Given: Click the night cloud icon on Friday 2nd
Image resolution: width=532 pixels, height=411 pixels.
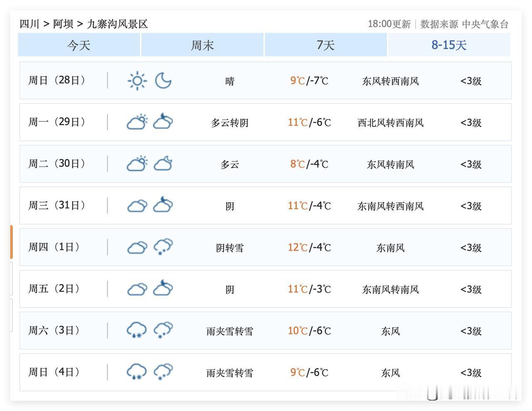Looking at the screenshot, I should pos(163,288).
